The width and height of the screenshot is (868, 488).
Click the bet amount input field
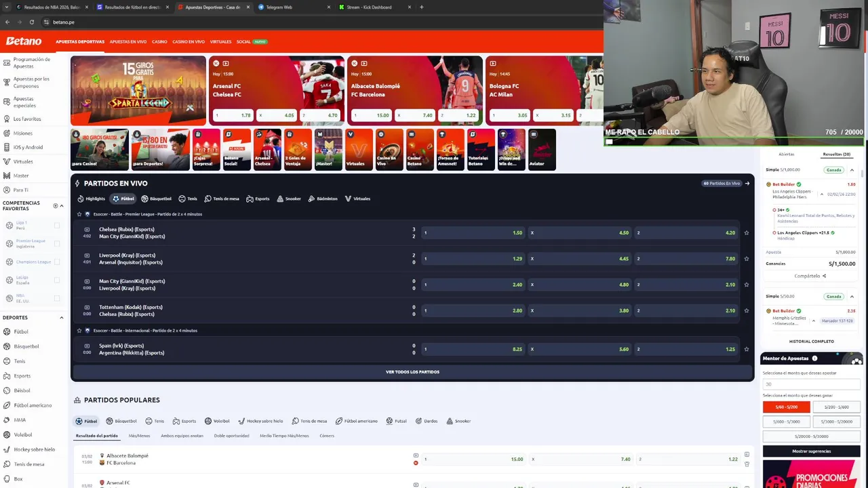[x=811, y=384]
